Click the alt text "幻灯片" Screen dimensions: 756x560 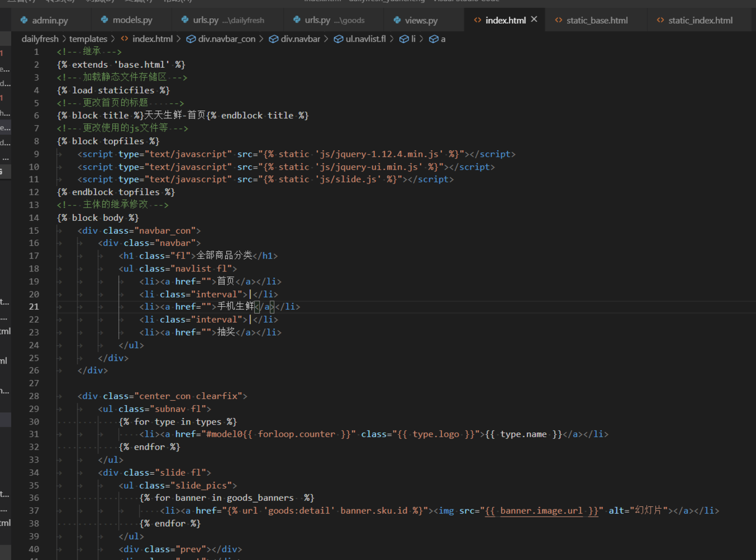point(648,511)
